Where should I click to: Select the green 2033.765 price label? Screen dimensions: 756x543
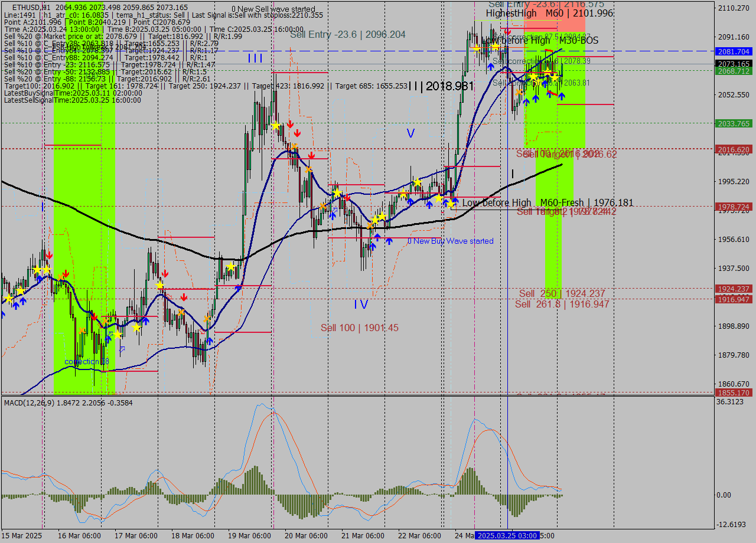click(x=733, y=123)
